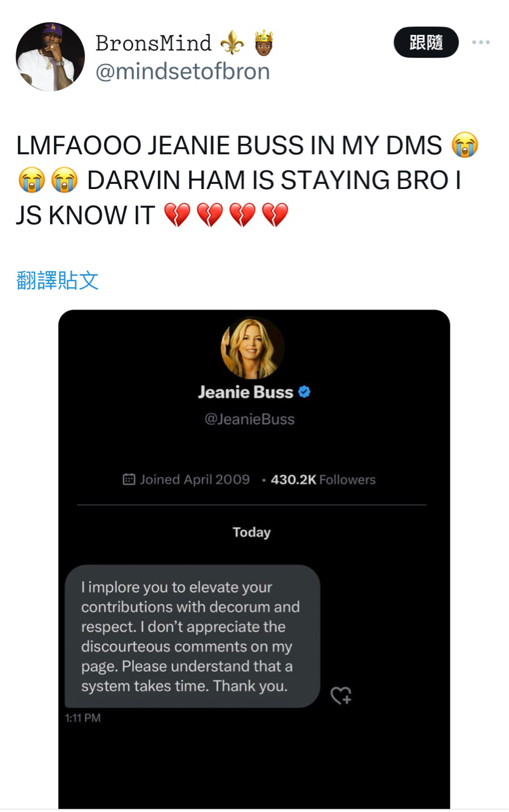
Task: Click the BronsMind display name
Action: 154,43
